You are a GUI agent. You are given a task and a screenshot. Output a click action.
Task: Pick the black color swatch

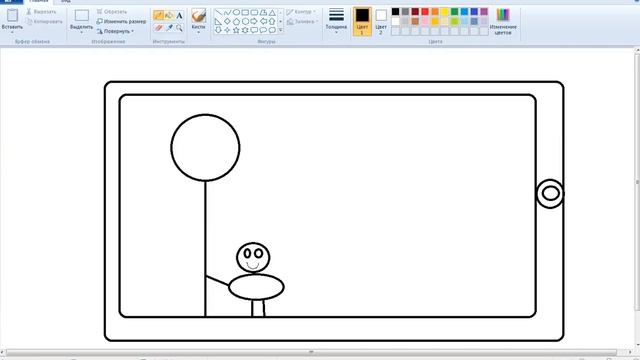pos(396,11)
